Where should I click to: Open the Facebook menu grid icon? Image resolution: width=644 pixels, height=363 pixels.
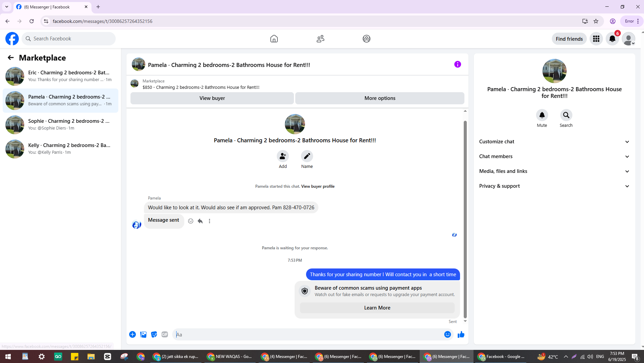click(x=596, y=39)
